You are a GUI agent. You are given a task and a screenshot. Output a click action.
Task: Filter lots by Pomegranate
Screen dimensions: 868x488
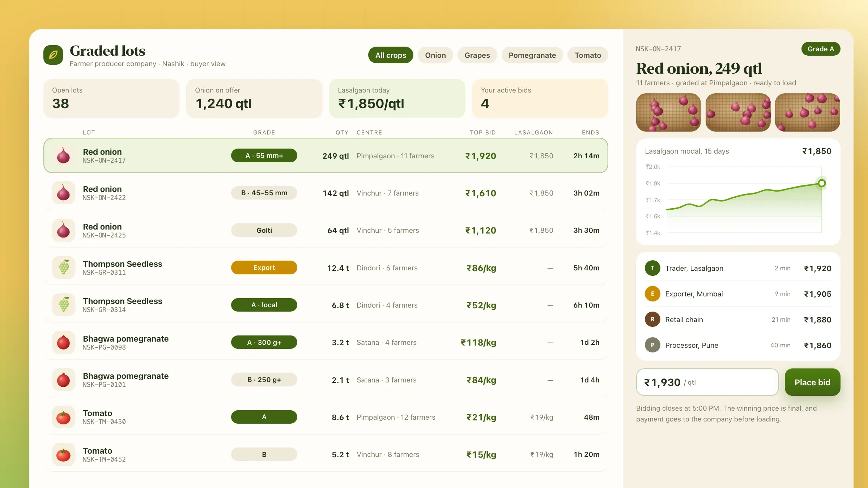(x=532, y=55)
